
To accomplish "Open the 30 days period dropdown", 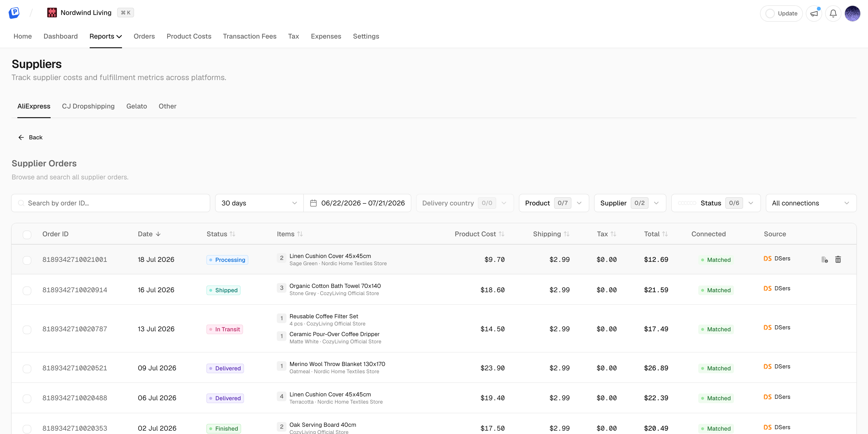I will 259,203.
